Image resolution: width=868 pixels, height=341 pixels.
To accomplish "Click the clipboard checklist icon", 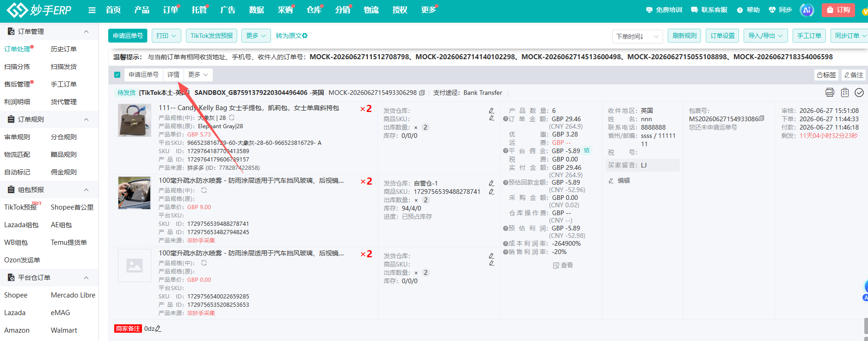I will 845,93.
